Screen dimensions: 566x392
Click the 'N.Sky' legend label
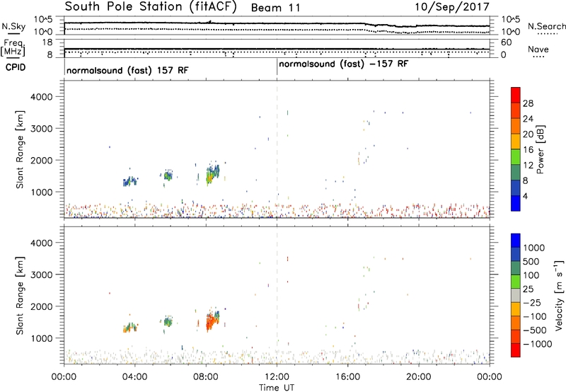[13, 26]
